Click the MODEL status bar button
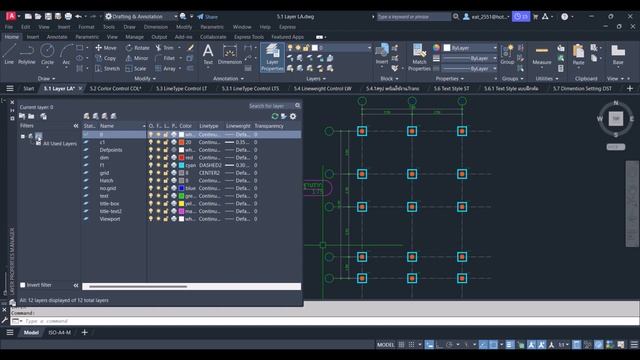 point(385,345)
